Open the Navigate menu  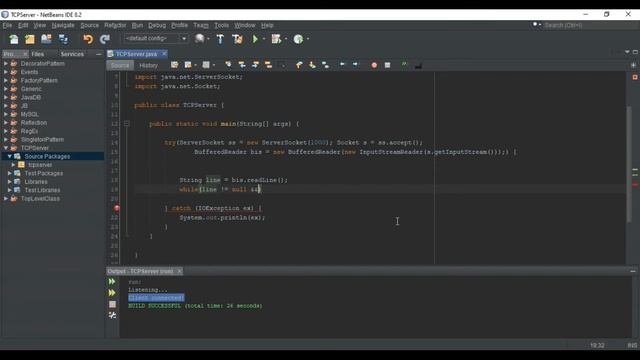pyautogui.click(x=63, y=25)
